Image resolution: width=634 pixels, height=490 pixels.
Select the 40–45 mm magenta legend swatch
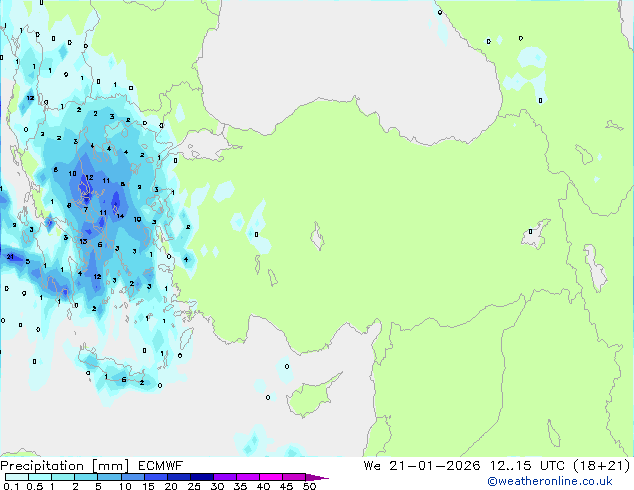(x=271, y=477)
